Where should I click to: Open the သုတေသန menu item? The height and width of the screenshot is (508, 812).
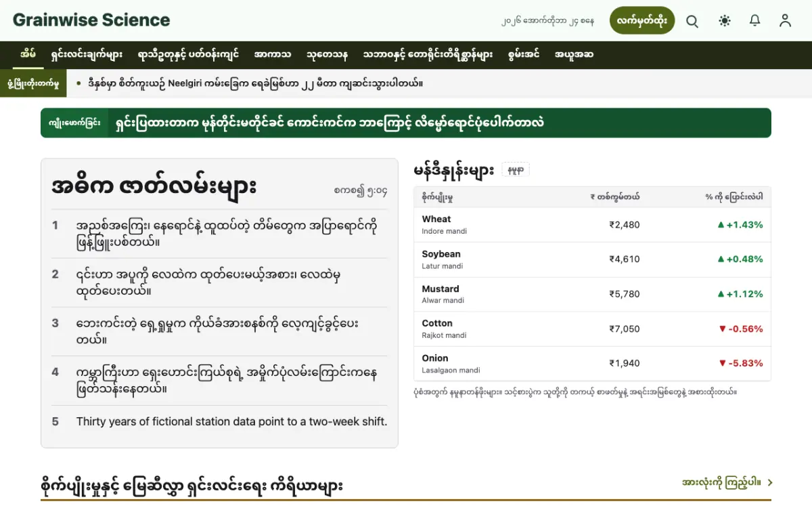tap(327, 55)
